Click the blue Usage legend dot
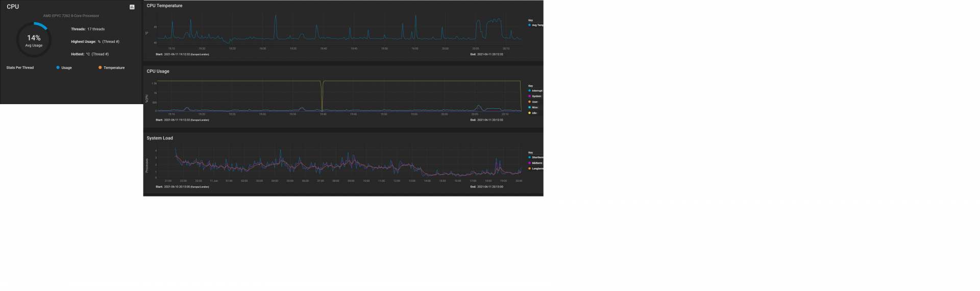 tap(58, 67)
